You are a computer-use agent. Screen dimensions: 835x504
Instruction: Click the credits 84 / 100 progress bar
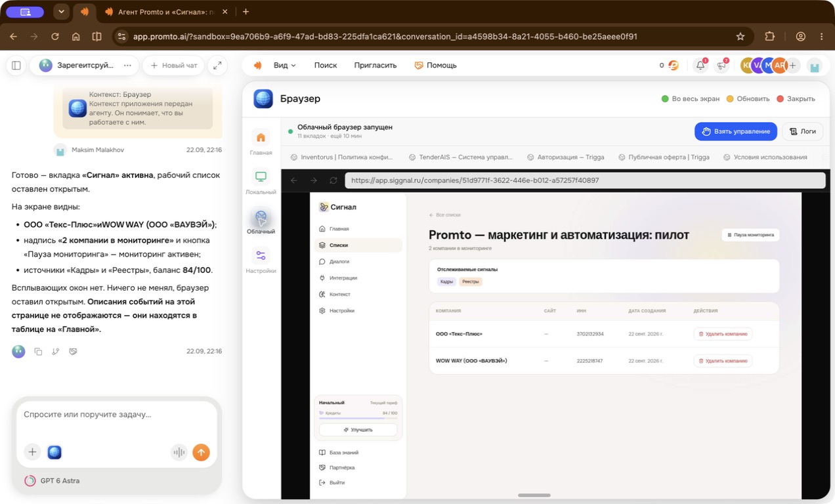358,418
